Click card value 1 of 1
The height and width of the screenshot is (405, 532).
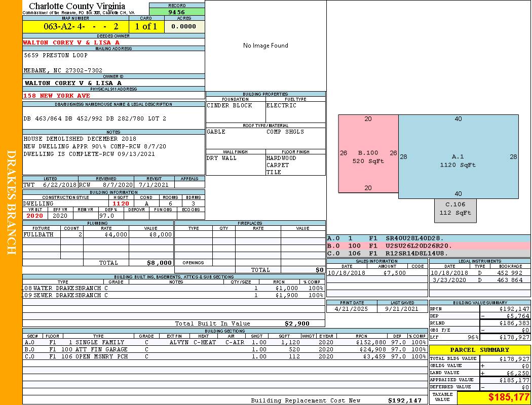point(146,26)
